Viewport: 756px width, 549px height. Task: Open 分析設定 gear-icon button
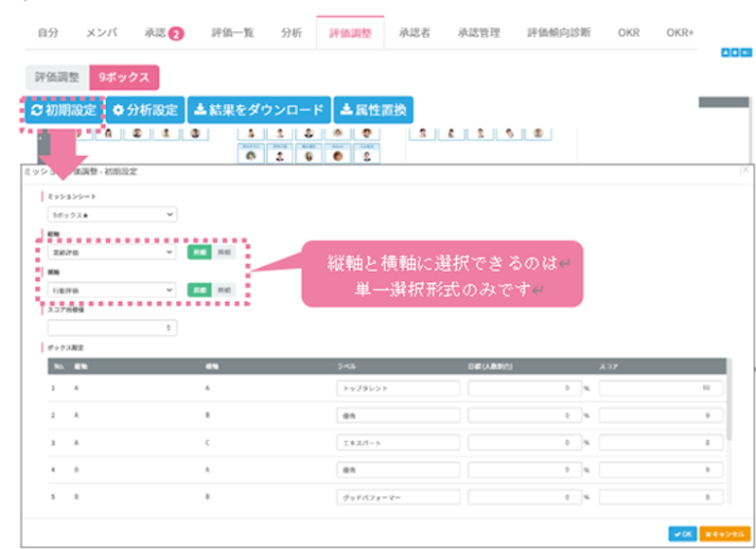point(145,110)
